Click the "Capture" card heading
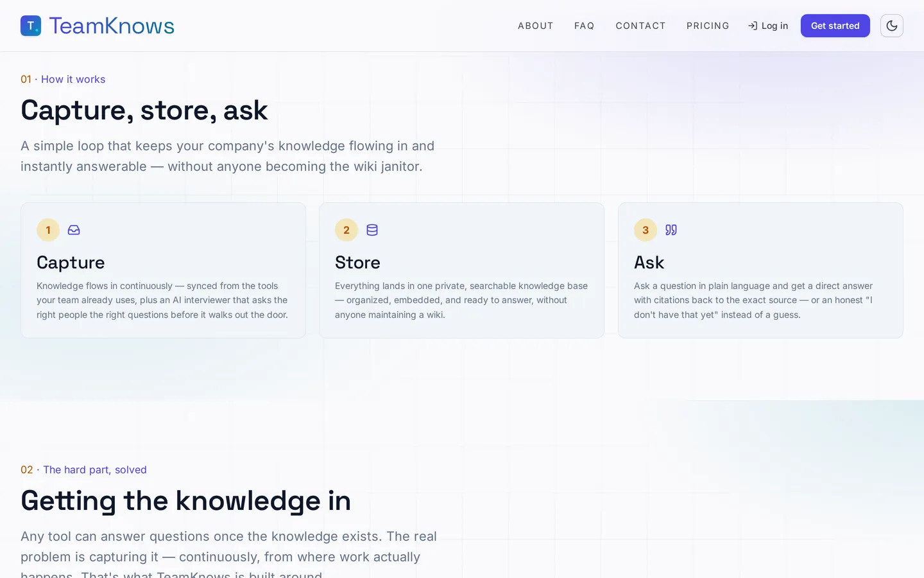The image size is (924, 578). click(x=71, y=262)
